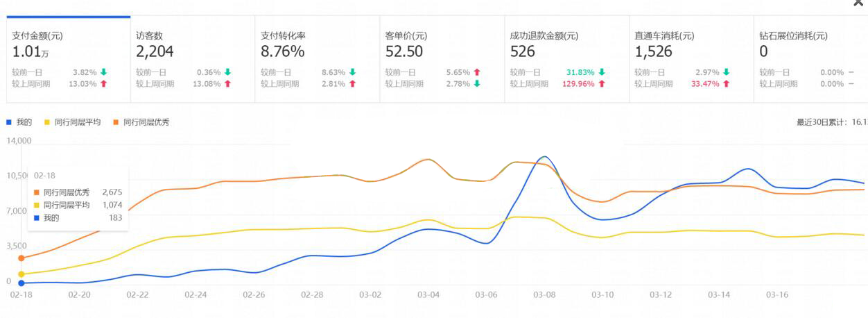
Task: Click the orange data point at 02-18
Action: tap(21, 258)
